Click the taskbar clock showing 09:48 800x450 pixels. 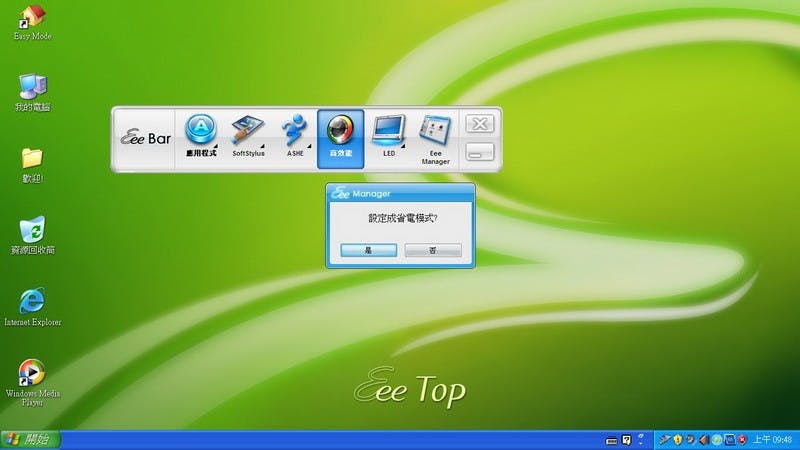(x=772, y=440)
